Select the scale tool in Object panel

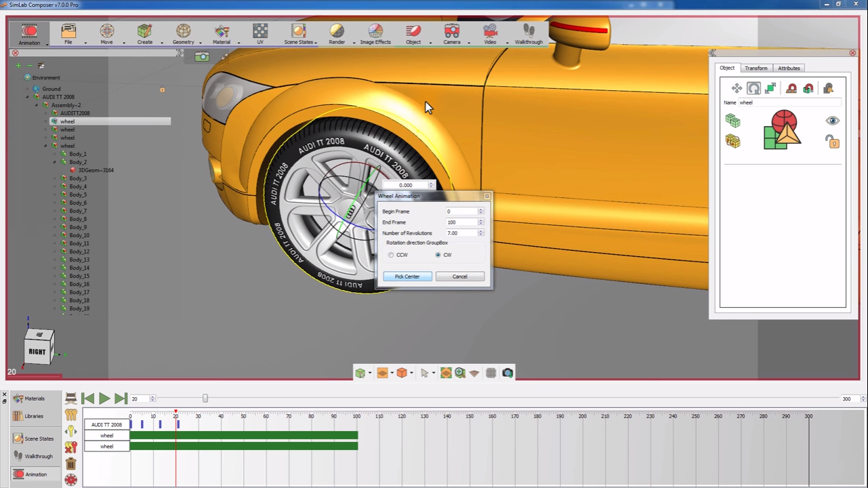click(770, 89)
